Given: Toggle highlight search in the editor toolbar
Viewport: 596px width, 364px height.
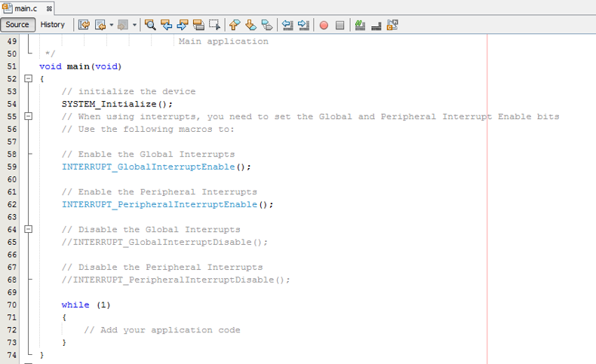Looking at the screenshot, I should coord(198,25).
